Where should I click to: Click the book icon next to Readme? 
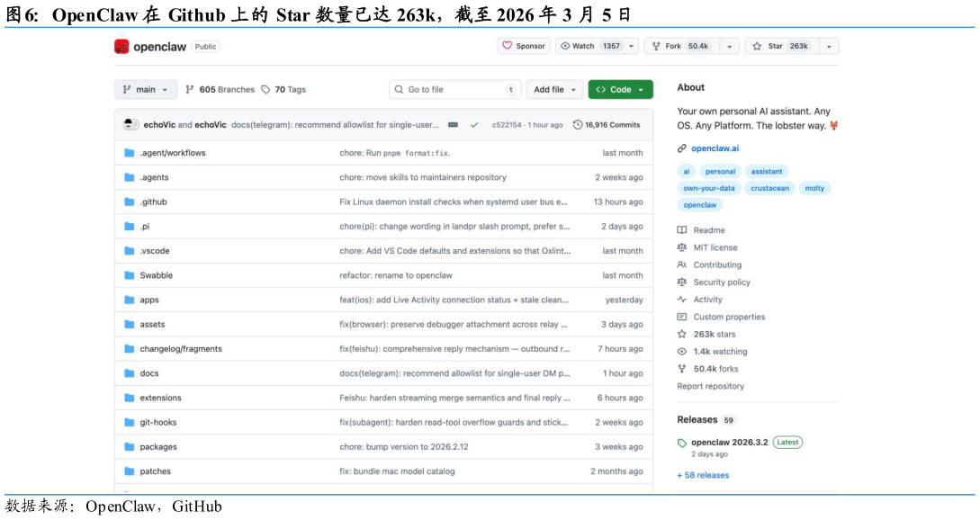(x=683, y=229)
